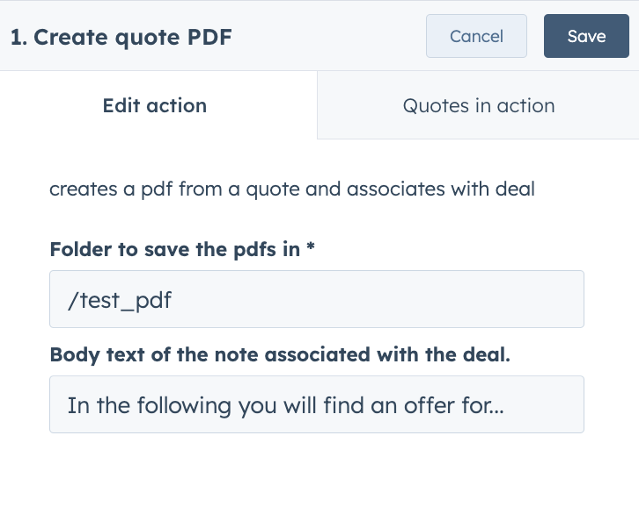Click the 'Body text of the note' label
Screen dimensions: 640x508
pos(279,354)
